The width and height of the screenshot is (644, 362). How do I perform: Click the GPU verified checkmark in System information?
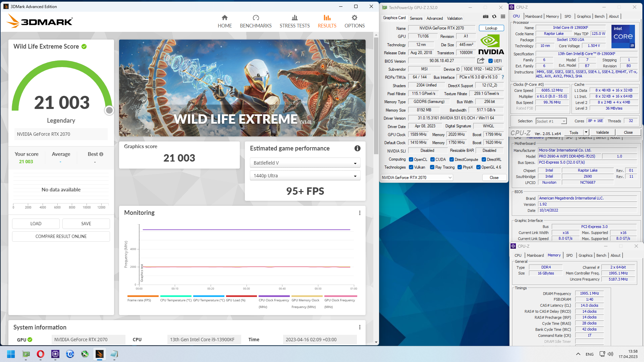click(x=30, y=340)
